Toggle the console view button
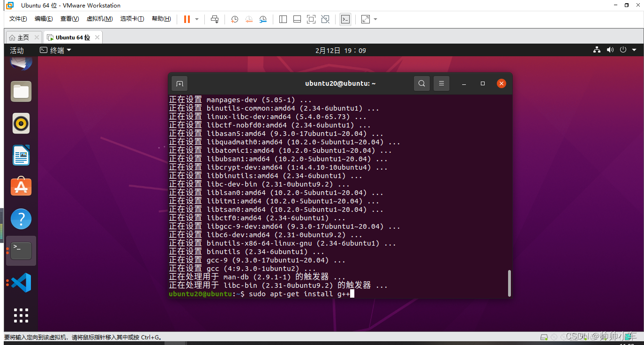Image resolution: width=644 pixels, height=345 pixels. tap(345, 19)
